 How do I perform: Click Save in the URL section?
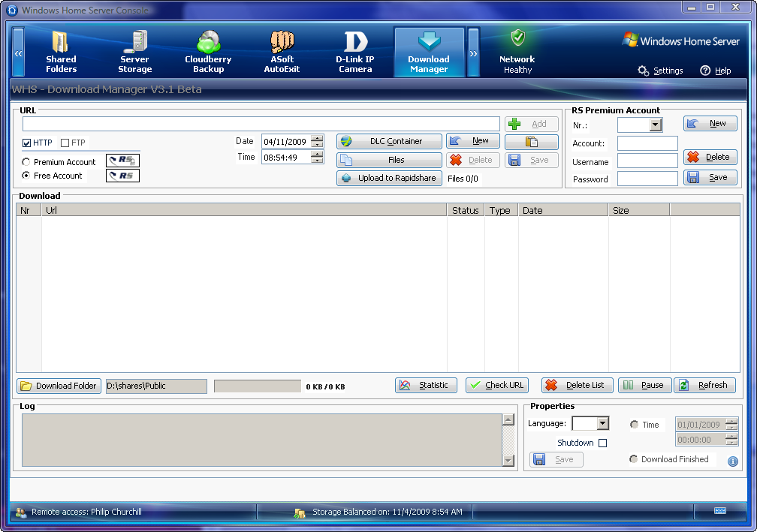click(x=532, y=160)
